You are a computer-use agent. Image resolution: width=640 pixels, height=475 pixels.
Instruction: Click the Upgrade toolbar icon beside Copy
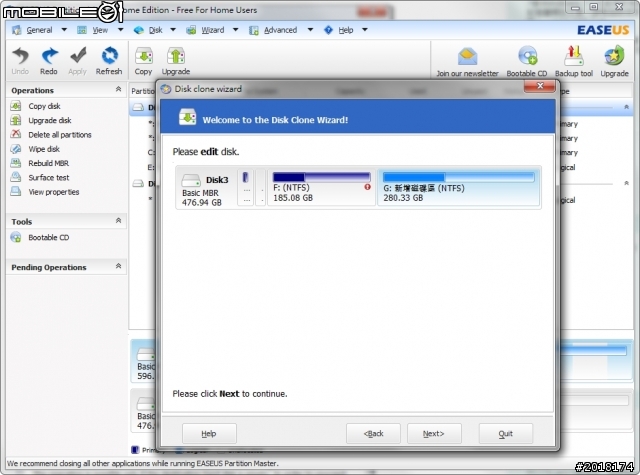point(176,56)
